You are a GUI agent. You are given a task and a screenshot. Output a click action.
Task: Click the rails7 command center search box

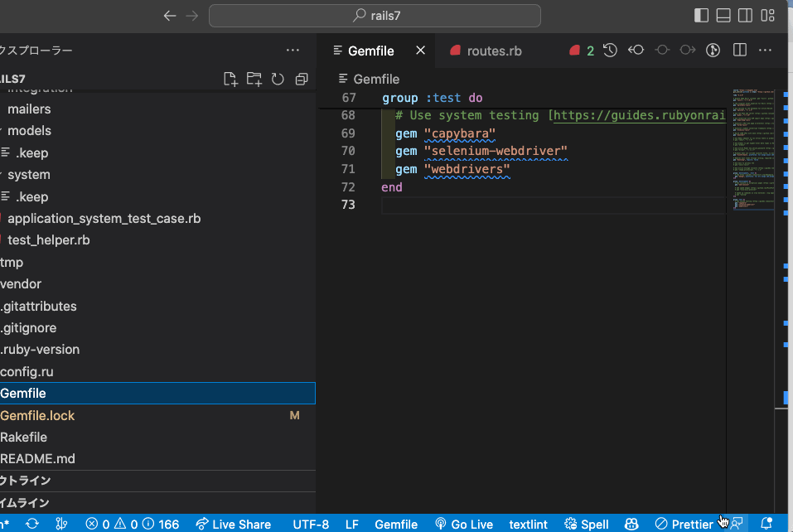pos(375,15)
